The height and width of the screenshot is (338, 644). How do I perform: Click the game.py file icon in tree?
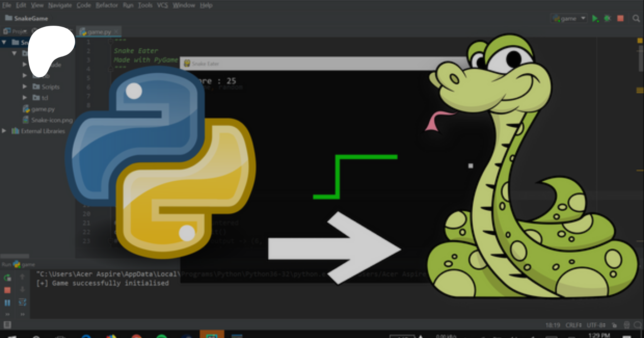coord(26,109)
